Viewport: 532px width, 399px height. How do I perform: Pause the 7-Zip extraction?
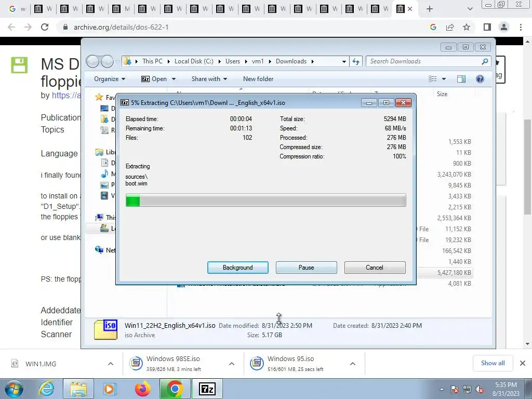tap(306, 268)
